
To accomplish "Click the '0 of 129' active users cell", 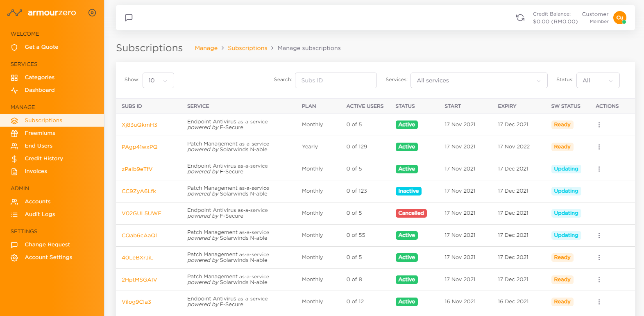I will [x=357, y=147].
